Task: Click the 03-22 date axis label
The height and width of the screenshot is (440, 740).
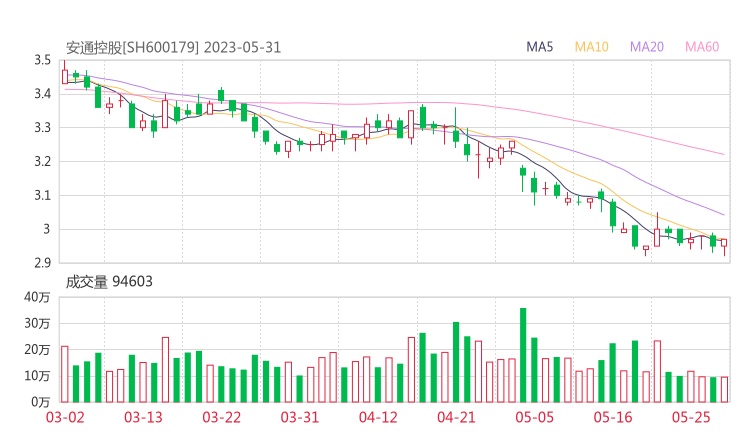Action: click(222, 417)
